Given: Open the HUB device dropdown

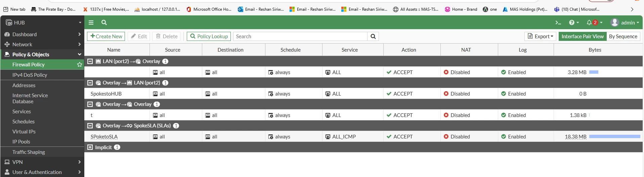Looking at the screenshot, I should click(x=44, y=22).
